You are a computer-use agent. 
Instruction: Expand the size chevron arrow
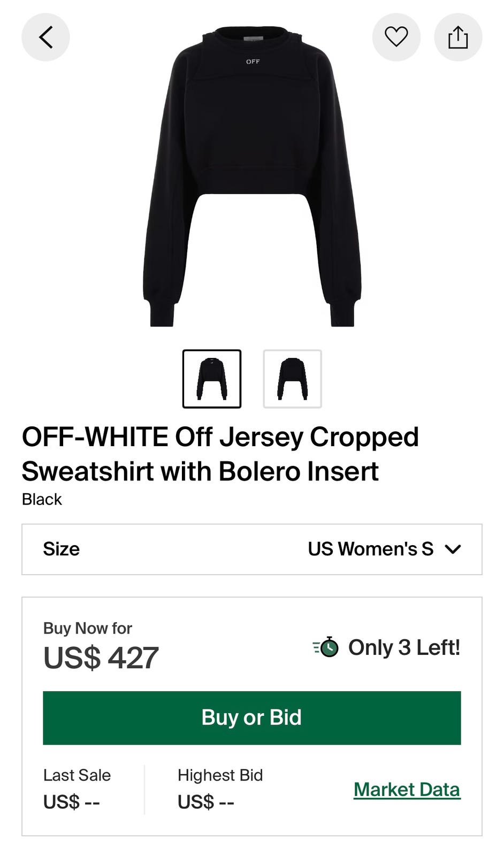tap(453, 549)
